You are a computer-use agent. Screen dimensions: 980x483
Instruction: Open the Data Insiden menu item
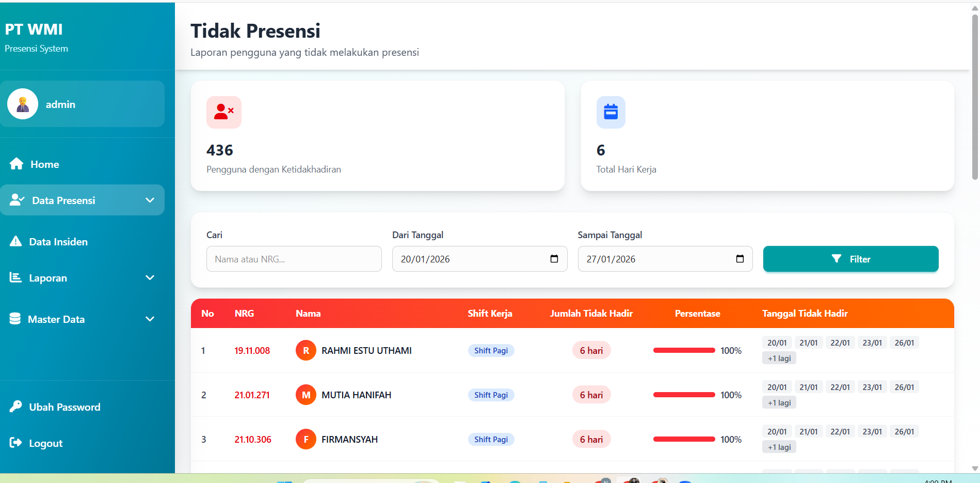tap(58, 242)
